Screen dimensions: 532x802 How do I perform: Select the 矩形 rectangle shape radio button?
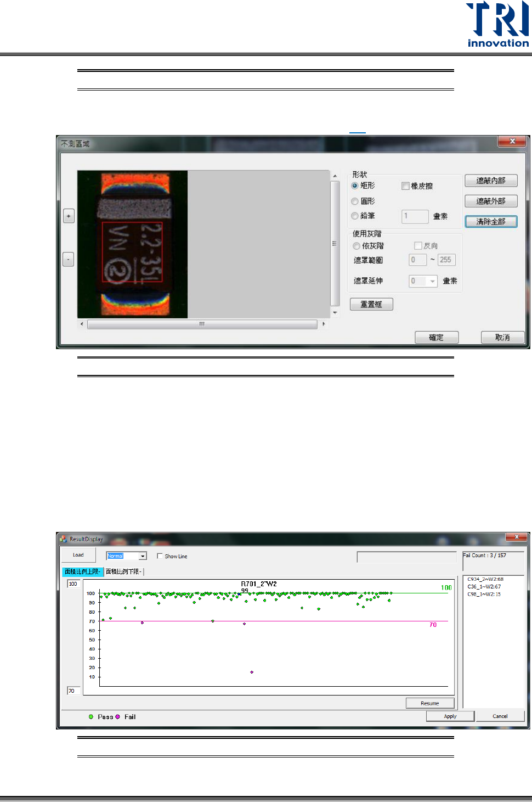coord(355,186)
